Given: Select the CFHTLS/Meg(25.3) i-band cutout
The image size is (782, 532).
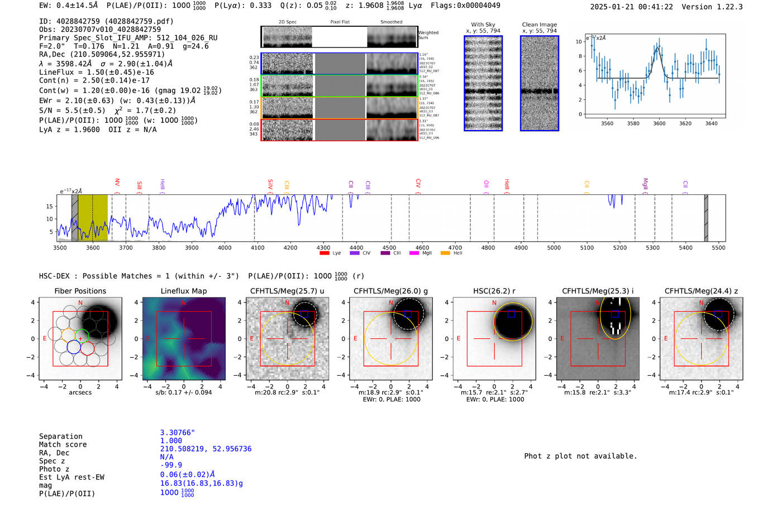Looking at the screenshot, I should tap(598, 339).
